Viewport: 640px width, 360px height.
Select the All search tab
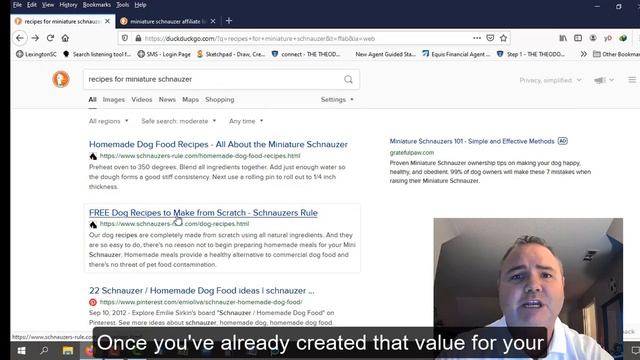93,100
